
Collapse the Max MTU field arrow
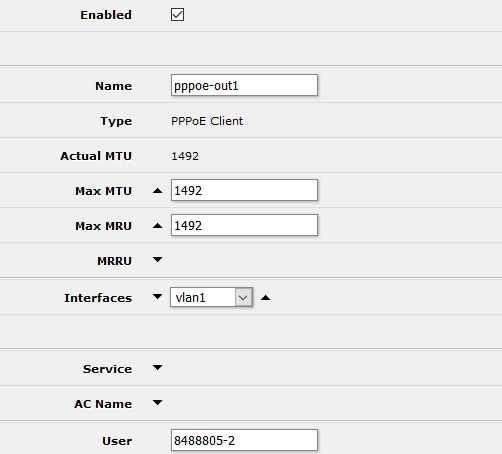157,191
